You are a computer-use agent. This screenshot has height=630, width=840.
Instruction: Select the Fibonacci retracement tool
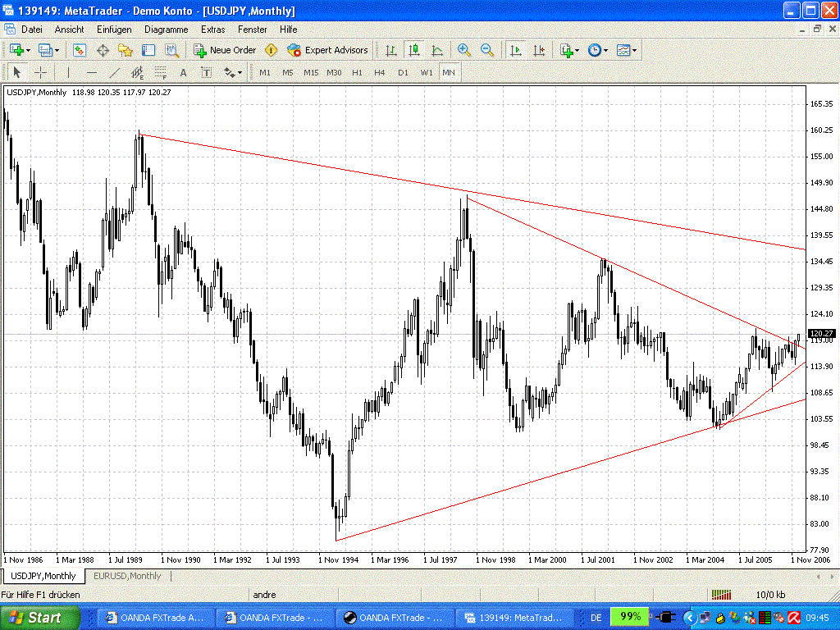pyautogui.click(x=161, y=72)
